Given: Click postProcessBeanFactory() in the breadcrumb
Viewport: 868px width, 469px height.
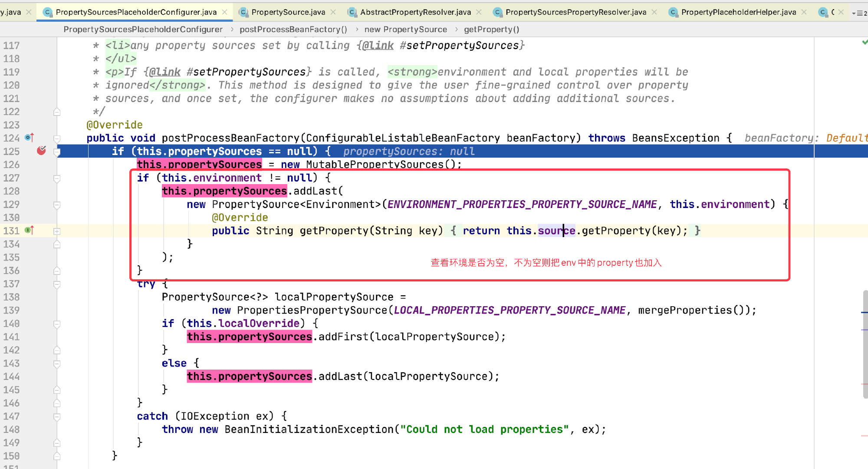Looking at the screenshot, I should pyautogui.click(x=293, y=29).
